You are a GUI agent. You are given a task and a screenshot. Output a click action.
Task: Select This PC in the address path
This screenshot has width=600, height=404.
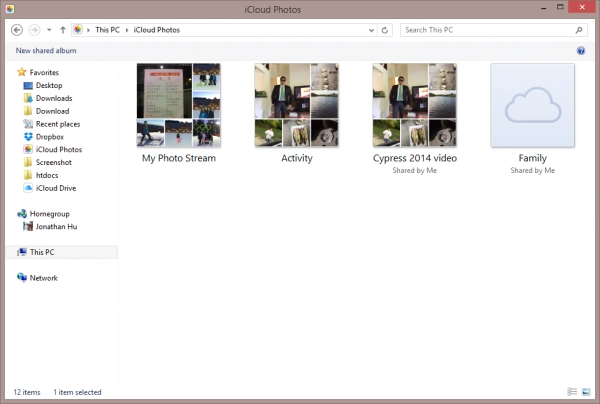coord(108,30)
